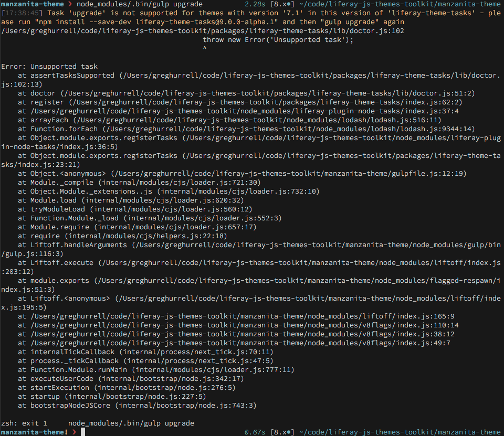Click the 0.67s duration on the bottom line
The height and width of the screenshot is (436, 504).
point(256,432)
